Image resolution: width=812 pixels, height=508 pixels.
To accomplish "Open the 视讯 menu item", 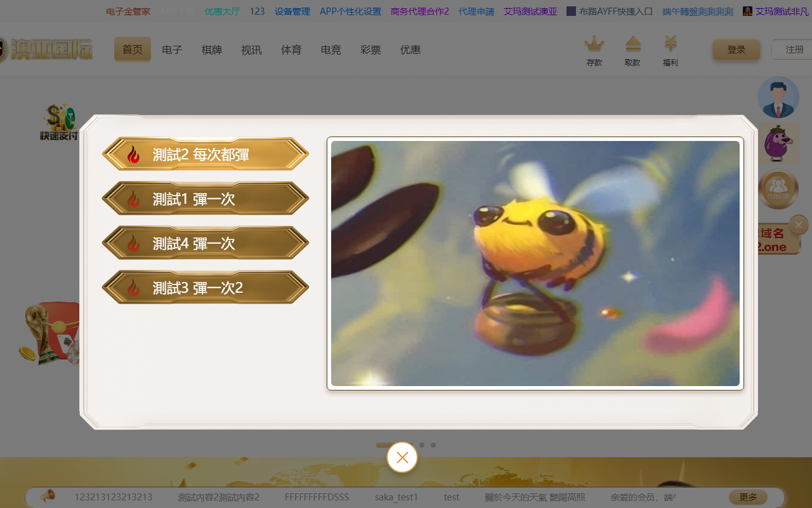I will click(251, 50).
